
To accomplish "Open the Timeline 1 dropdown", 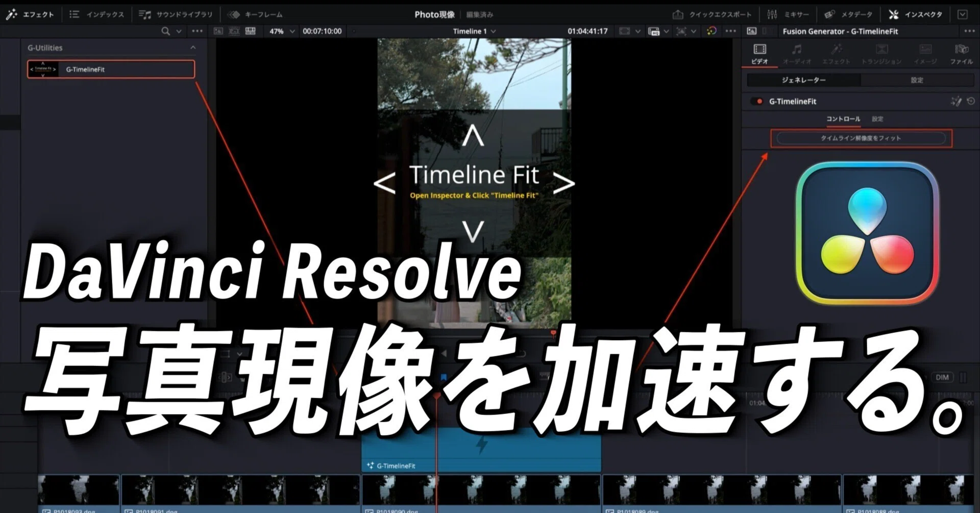I will (x=474, y=31).
